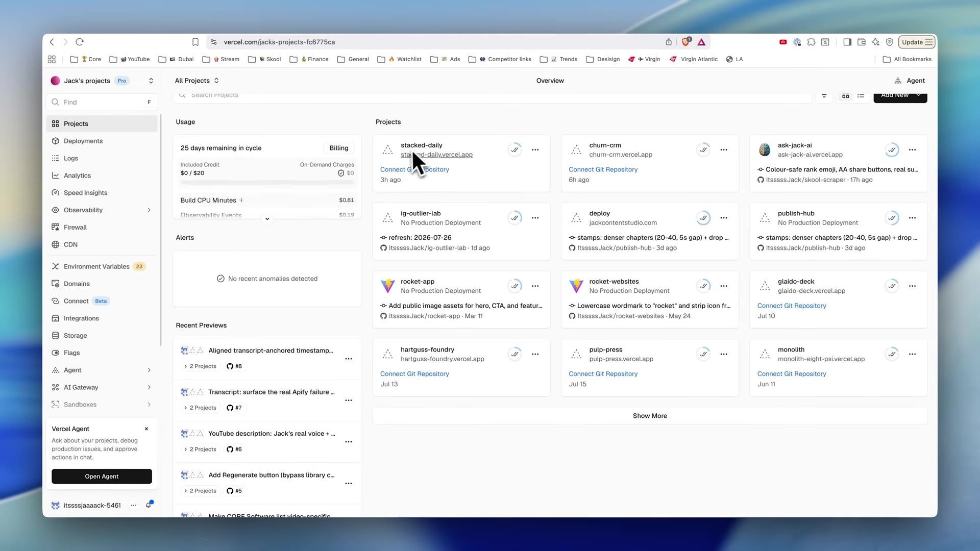This screenshot has height=551, width=980.
Task: Expand 2 Projects under PR #7
Action: tap(201, 408)
